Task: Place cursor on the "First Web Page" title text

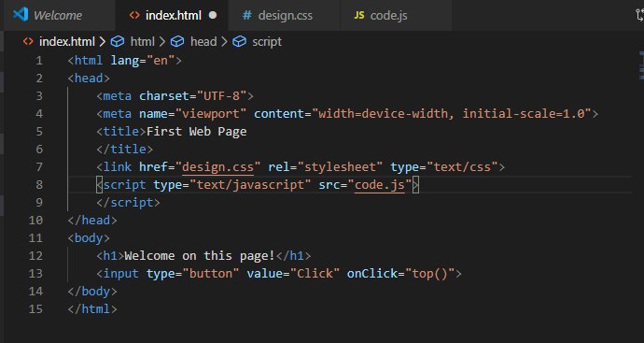Action: click(197, 132)
